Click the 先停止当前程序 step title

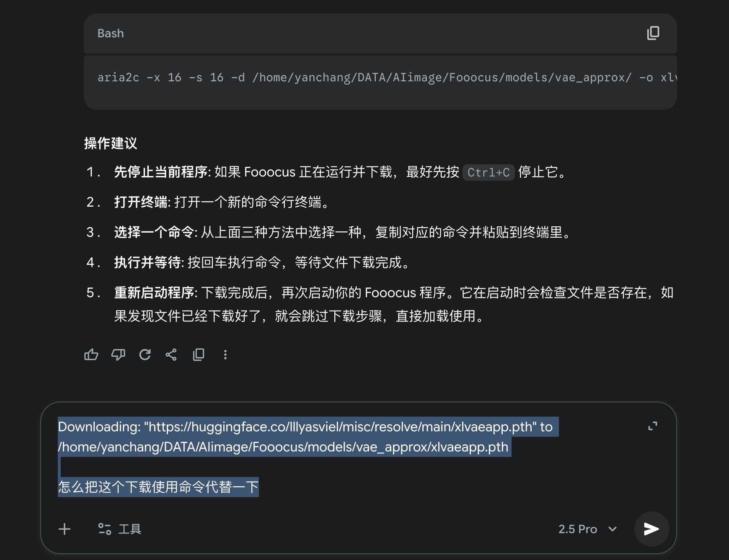pos(161,172)
